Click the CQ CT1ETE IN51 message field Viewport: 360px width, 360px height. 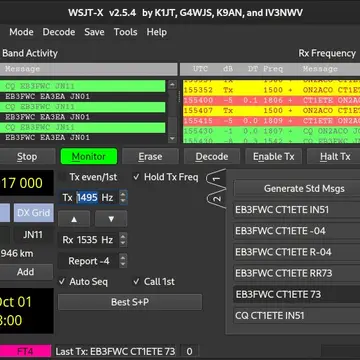[x=297, y=315]
